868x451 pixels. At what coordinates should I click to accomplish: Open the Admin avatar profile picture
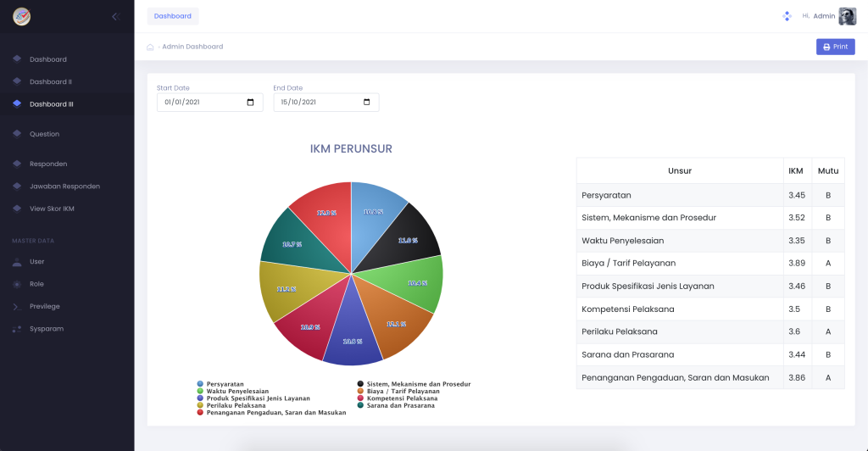coord(848,16)
